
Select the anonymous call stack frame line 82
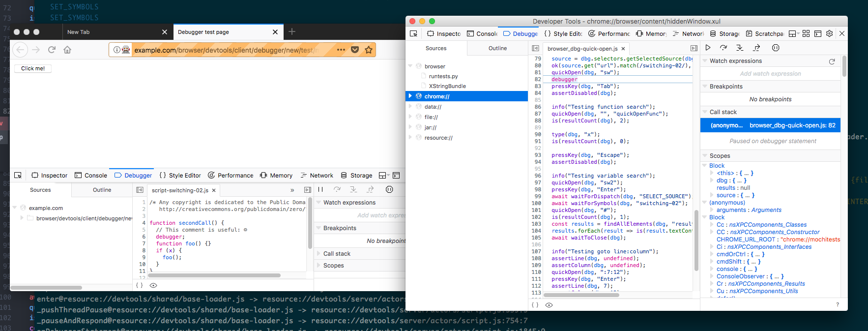(x=770, y=125)
